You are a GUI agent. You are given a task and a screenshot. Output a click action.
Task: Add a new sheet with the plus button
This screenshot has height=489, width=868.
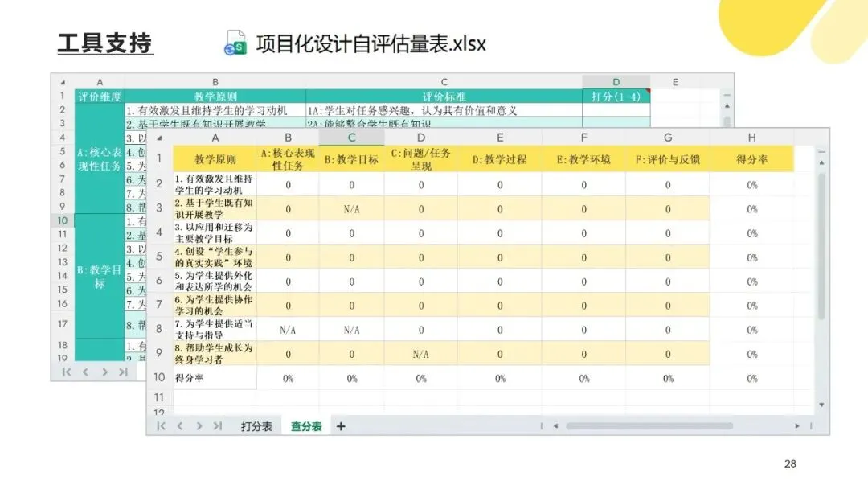tap(341, 426)
